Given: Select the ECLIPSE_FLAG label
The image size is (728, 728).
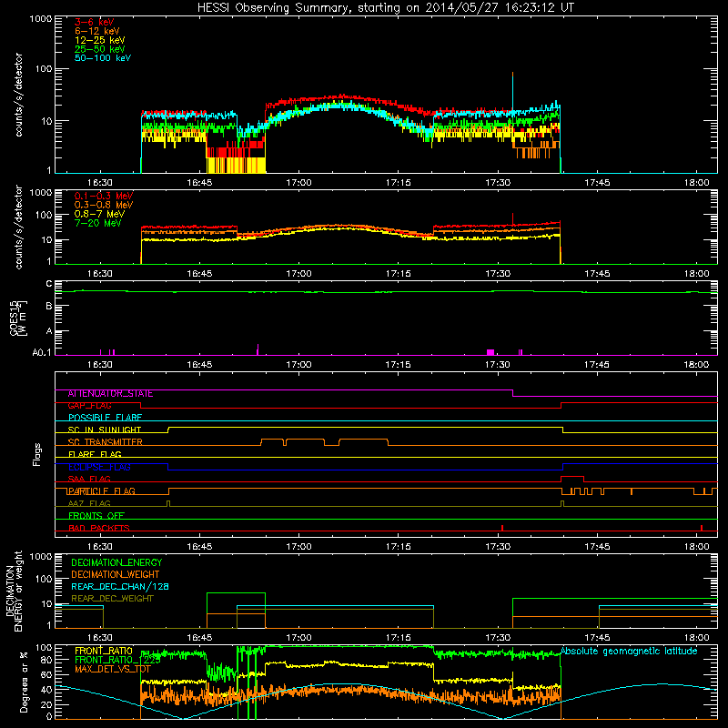Looking at the screenshot, I should (99, 467).
